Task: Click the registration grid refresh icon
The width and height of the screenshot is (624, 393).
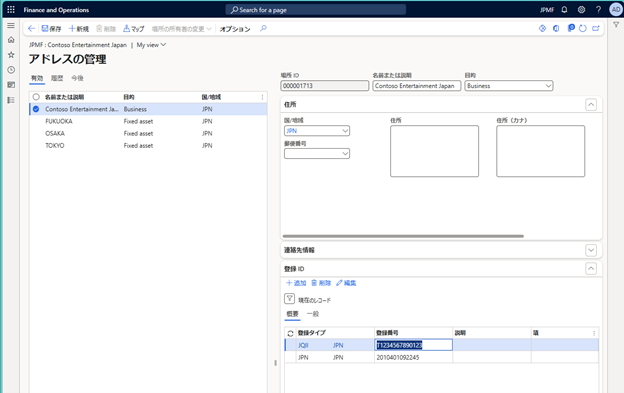Action: pos(291,333)
